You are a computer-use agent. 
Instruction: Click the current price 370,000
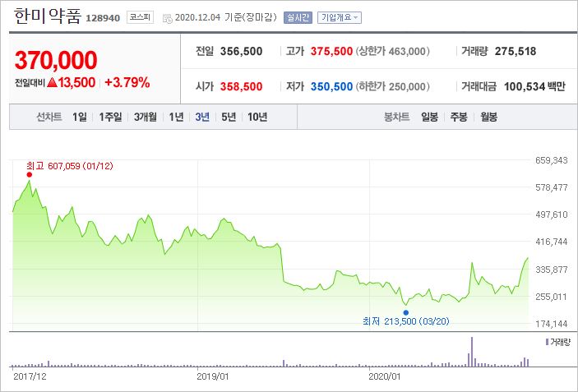[56, 60]
